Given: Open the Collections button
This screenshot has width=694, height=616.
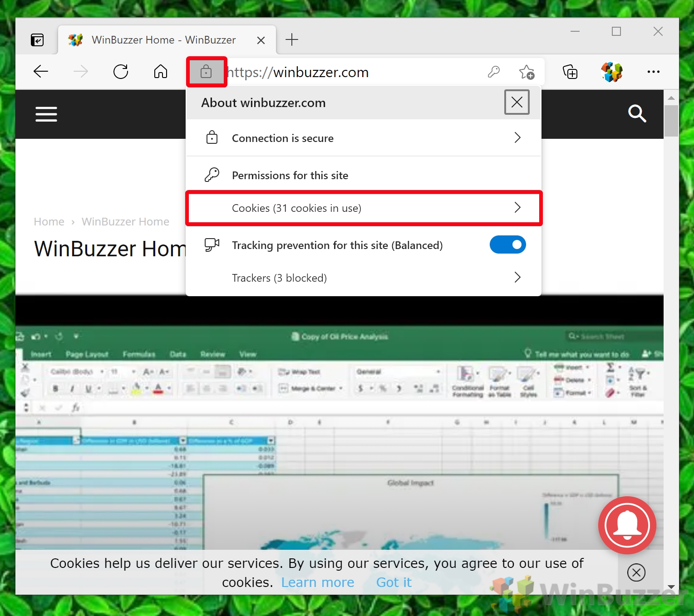Looking at the screenshot, I should point(570,72).
